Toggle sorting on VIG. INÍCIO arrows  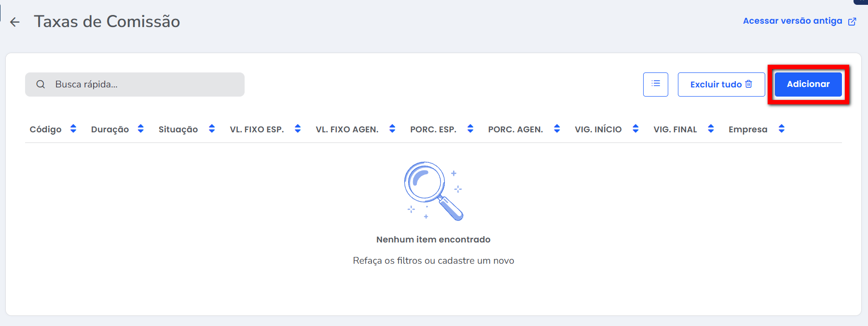[635, 128]
